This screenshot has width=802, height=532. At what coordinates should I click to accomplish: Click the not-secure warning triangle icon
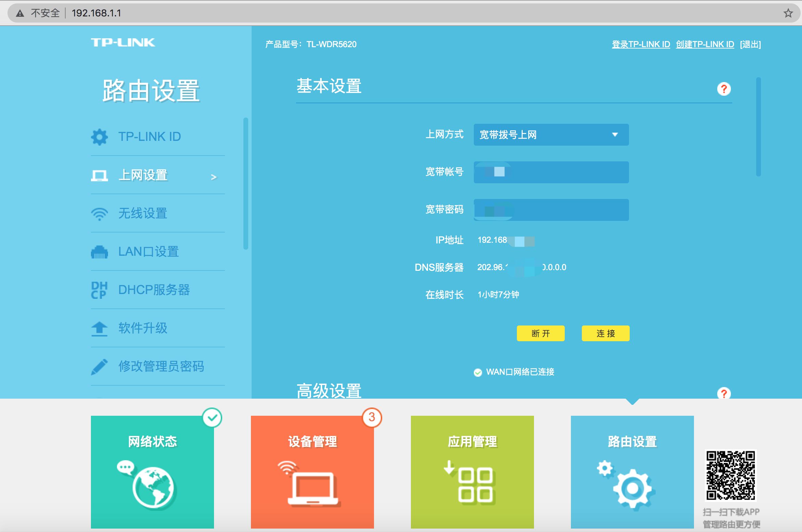pyautogui.click(x=20, y=13)
